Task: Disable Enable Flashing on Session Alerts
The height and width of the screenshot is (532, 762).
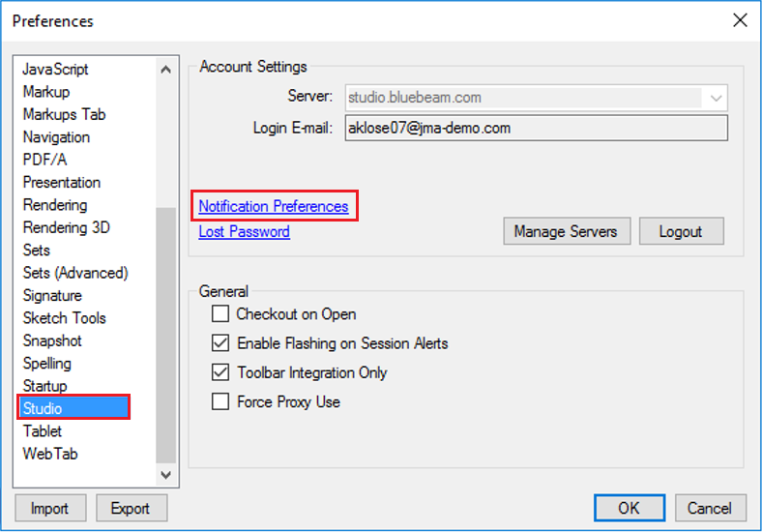Action: (220, 343)
